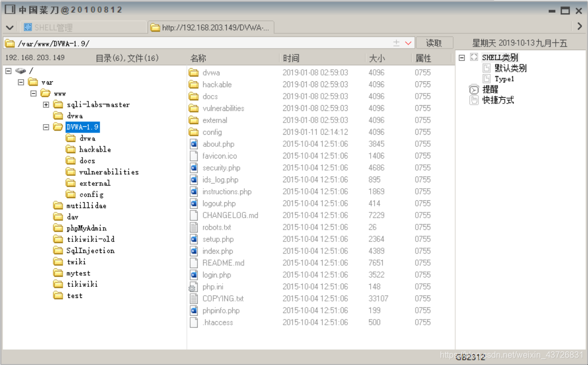Select external folder row in file list
Screen dimensions: 588x365
(320, 120)
